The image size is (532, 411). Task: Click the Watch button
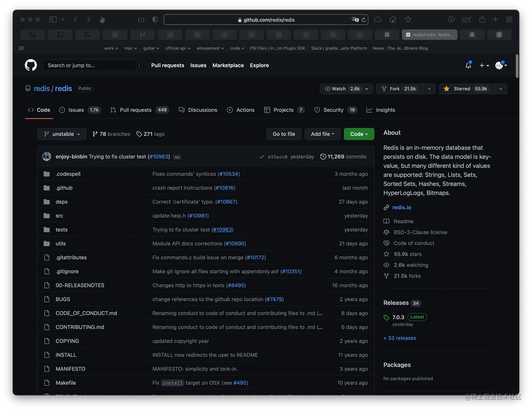click(x=340, y=89)
